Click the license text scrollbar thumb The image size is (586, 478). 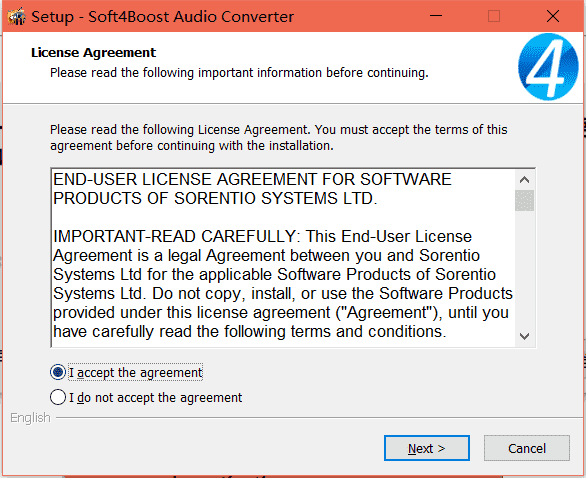pyautogui.click(x=524, y=200)
